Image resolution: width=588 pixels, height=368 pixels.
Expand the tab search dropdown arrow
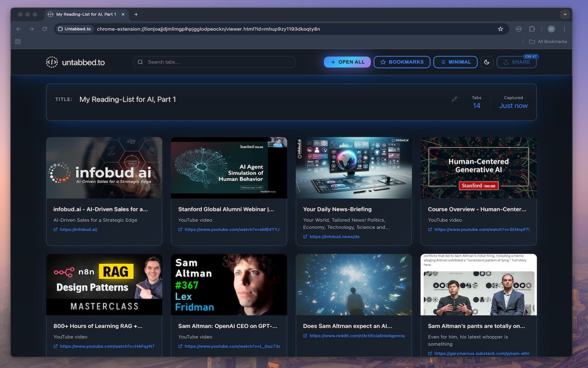tap(565, 14)
